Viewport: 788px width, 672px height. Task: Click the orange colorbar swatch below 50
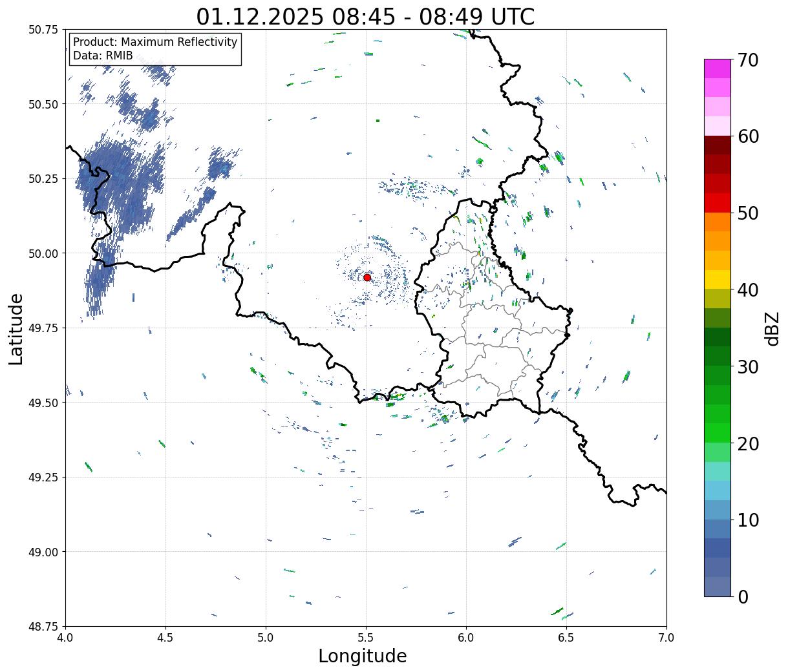pyautogui.click(x=718, y=222)
